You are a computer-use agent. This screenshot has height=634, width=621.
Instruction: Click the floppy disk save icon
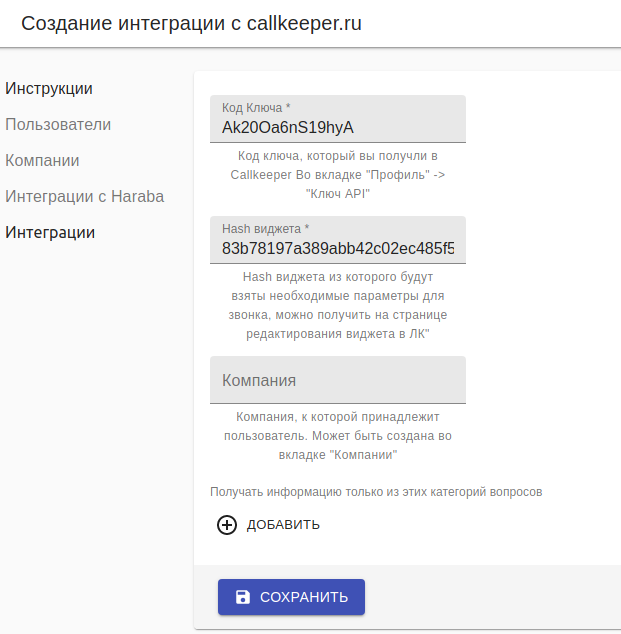(243, 597)
